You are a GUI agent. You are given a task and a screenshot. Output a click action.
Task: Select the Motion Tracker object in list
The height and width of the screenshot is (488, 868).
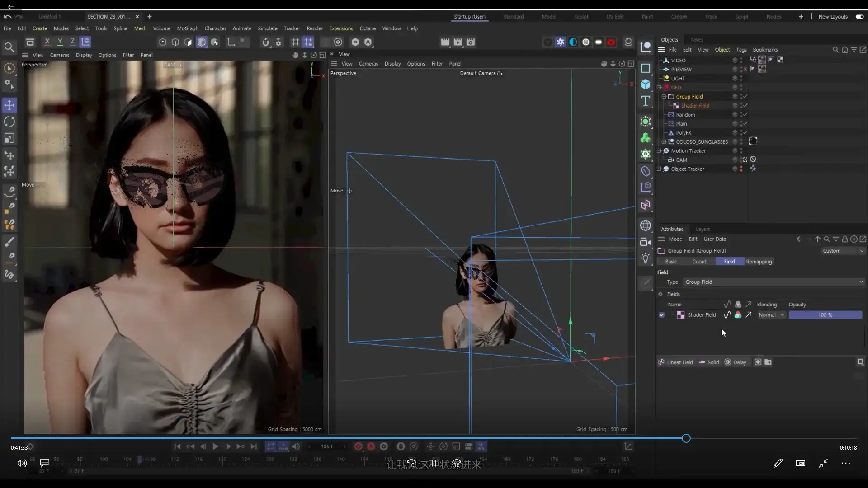coord(688,151)
